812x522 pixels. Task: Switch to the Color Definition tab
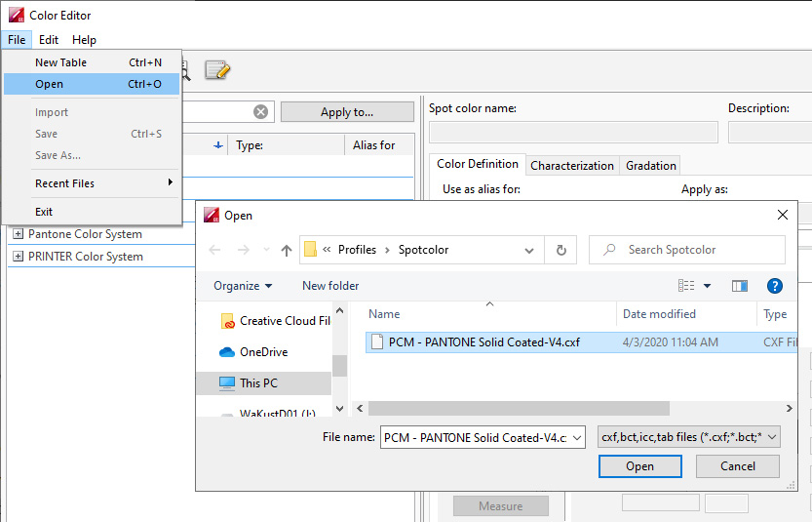pos(478,164)
